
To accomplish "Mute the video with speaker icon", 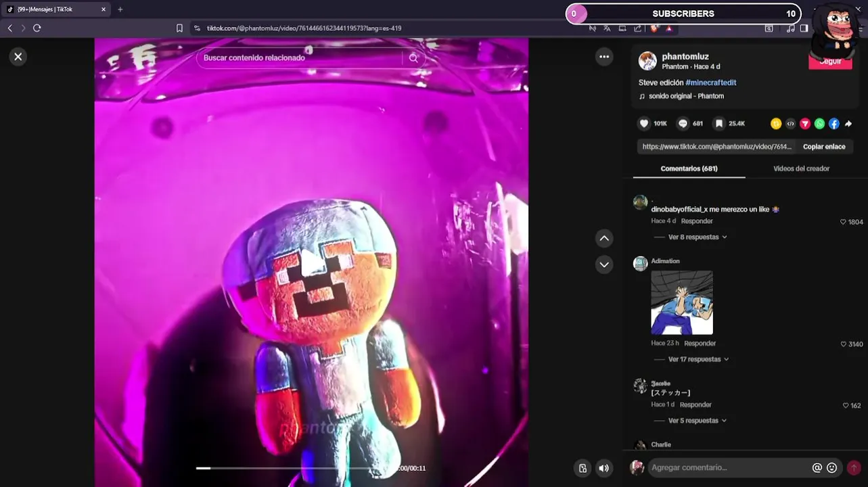I will [604, 468].
